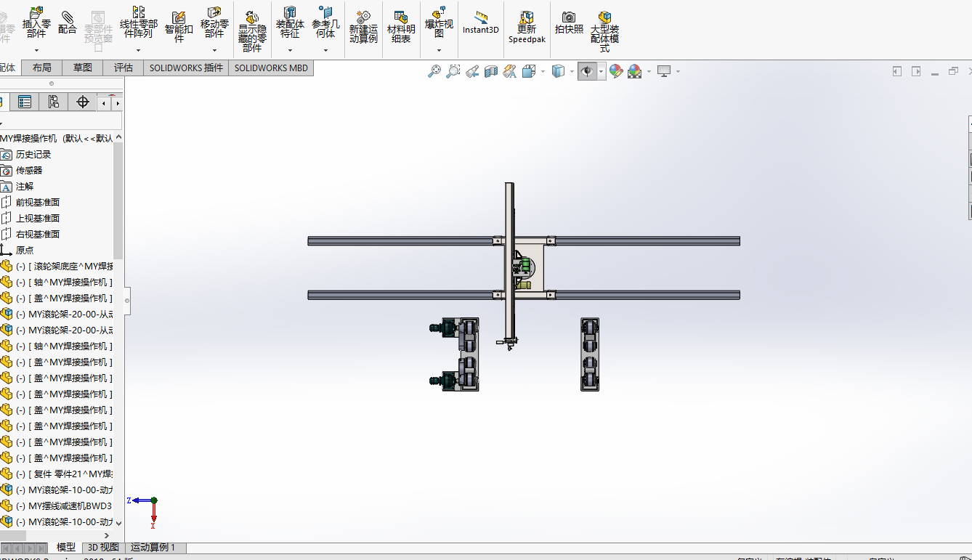Screen dimensions: 972x560
Task: Click the View Settings monitor icon
Action: pos(663,71)
